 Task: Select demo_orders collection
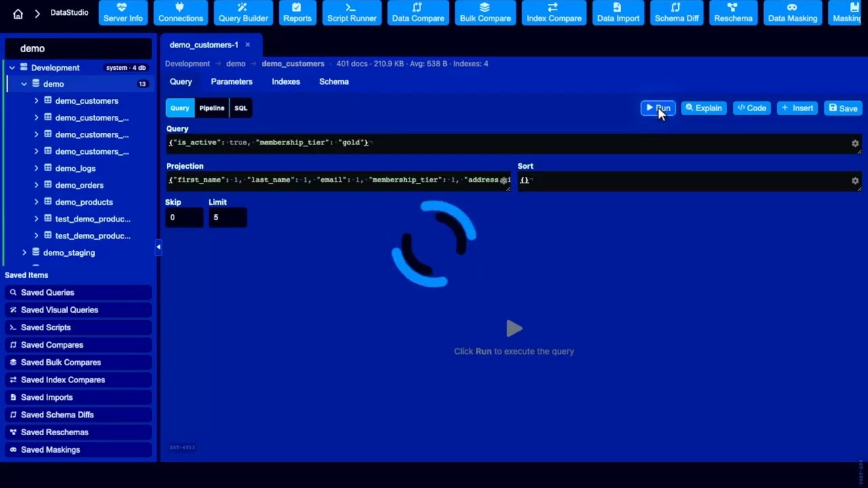79,185
